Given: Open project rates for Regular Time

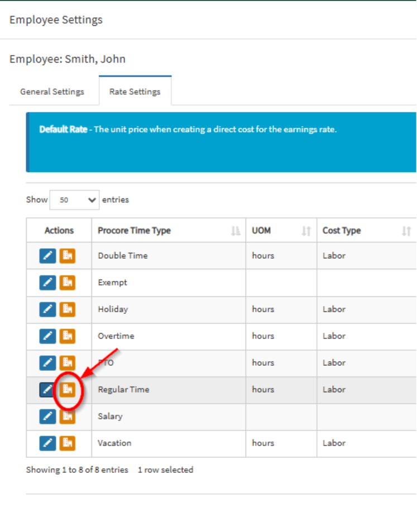Looking at the screenshot, I should pos(67,390).
